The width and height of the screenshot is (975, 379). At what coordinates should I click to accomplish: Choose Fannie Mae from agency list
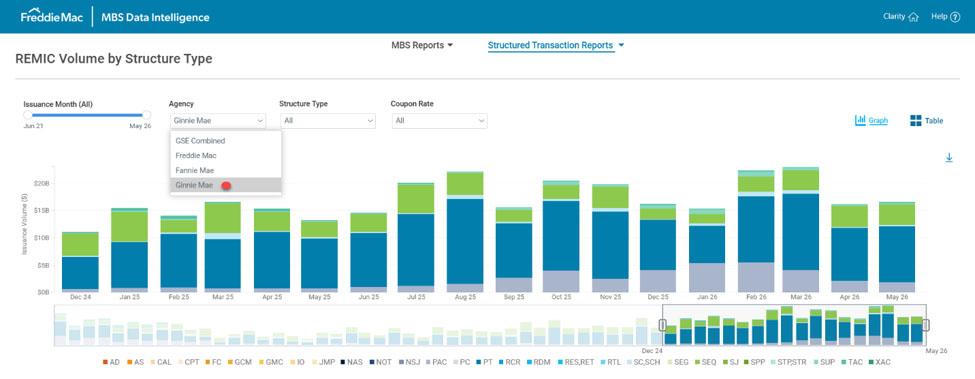226,170
